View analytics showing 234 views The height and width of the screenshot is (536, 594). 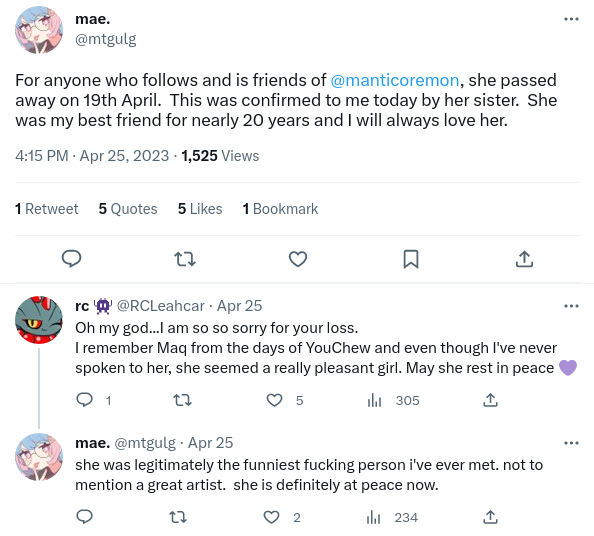pyautogui.click(x=392, y=517)
